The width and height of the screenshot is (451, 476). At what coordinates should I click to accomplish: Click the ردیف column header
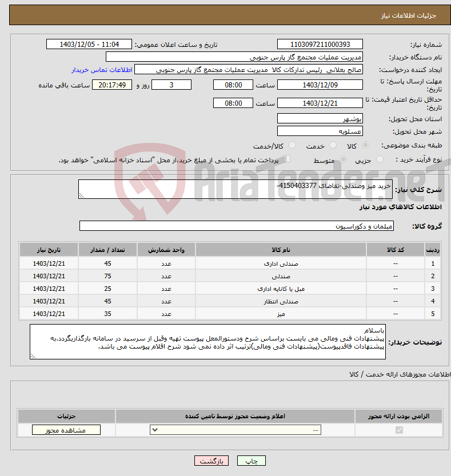pyautogui.click(x=433, y=250)
